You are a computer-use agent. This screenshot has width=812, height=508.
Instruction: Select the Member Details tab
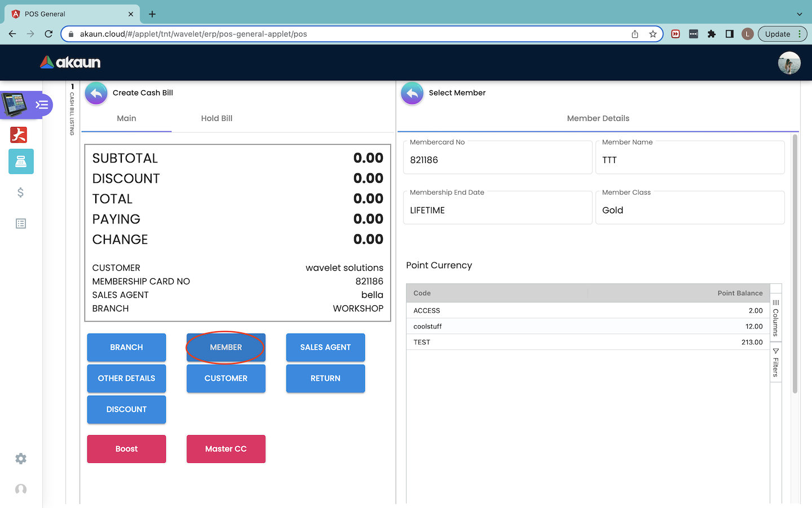[x=598, y=119]
